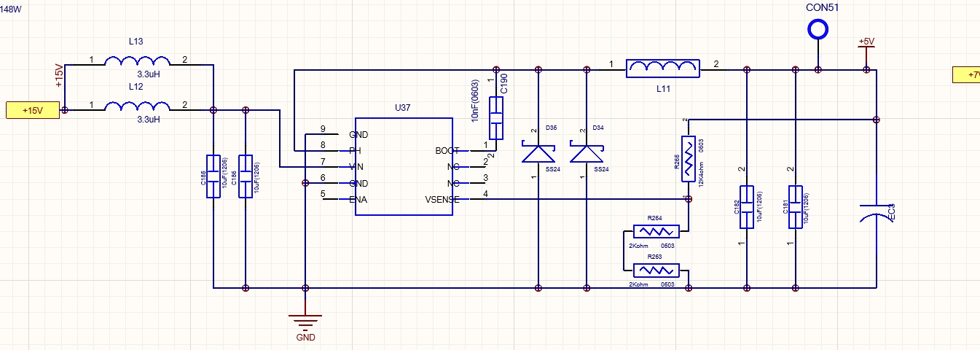Click the red +5V net label
This screenshot has height=350, width=980.
(x=866, y=42)
